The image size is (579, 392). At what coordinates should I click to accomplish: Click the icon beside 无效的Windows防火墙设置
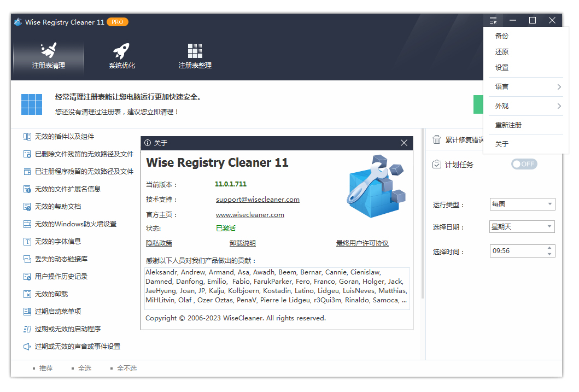[x=27, y=224]
